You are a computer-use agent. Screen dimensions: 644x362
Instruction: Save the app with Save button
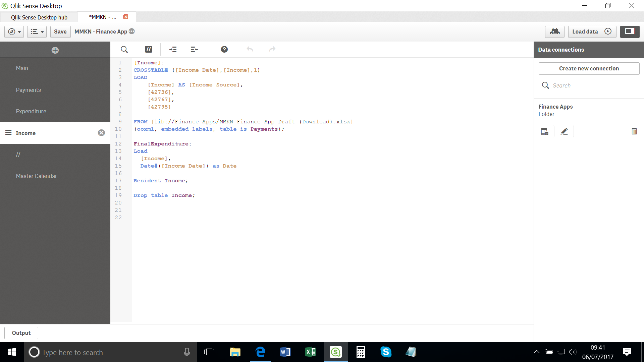[x=60, y=32]
